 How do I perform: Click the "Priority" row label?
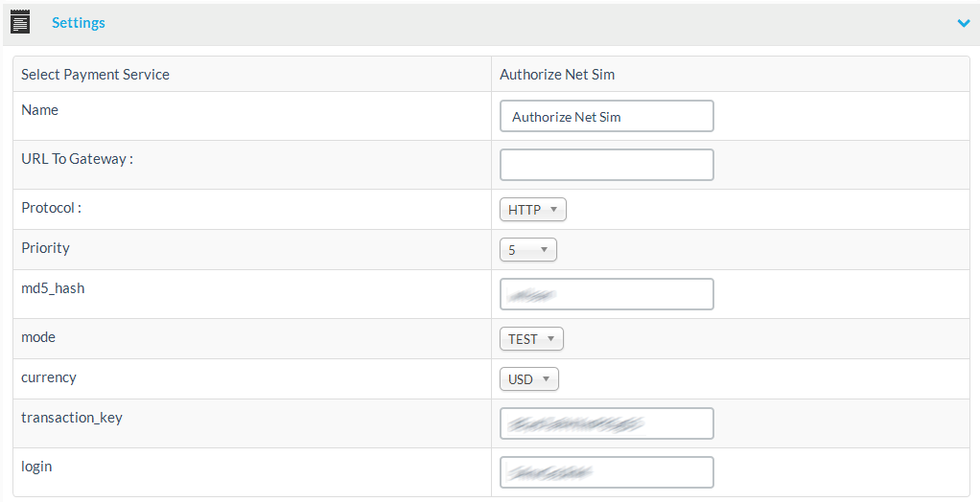coord(45,247)
